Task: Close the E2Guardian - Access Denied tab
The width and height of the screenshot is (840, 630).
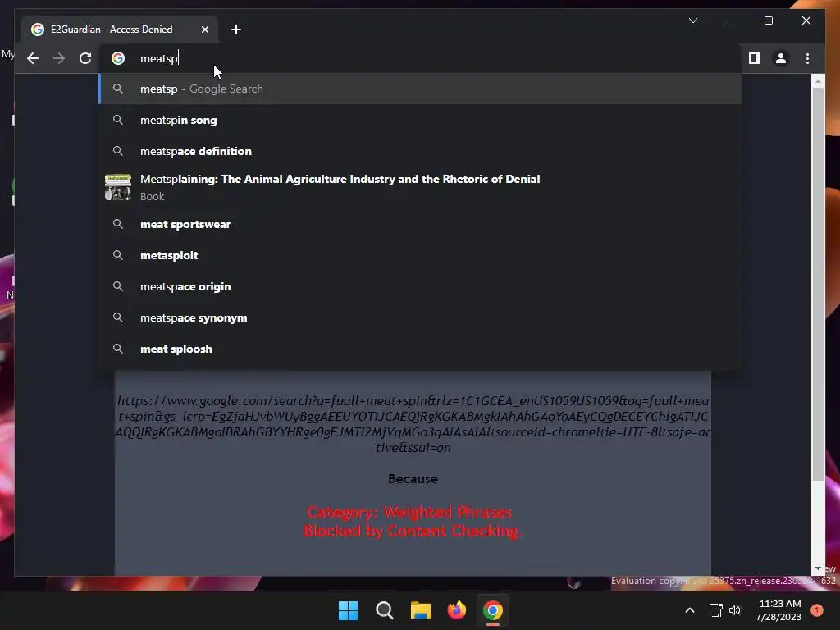Action: (204, 30)
